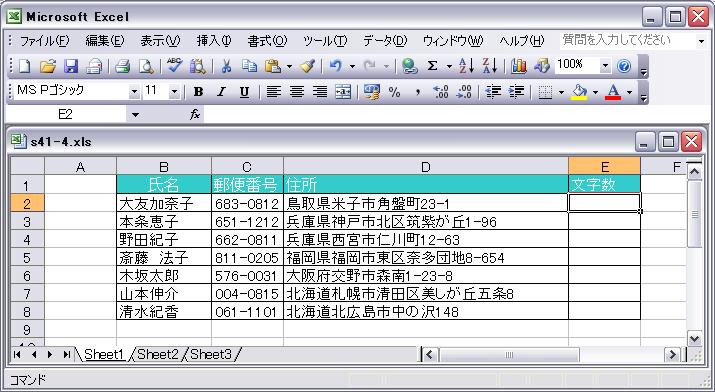
Task: Open the font size 11 dropdown
Action: point(174,92)
